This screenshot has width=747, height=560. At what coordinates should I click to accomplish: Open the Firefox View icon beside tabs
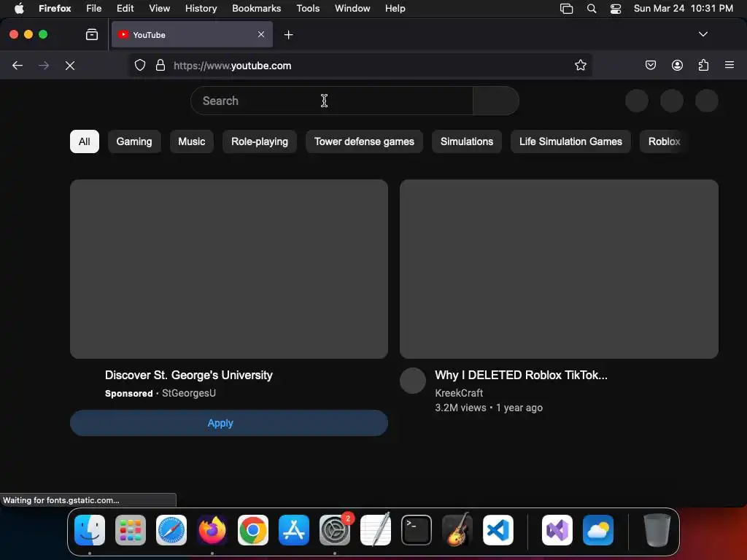(92, 34)
